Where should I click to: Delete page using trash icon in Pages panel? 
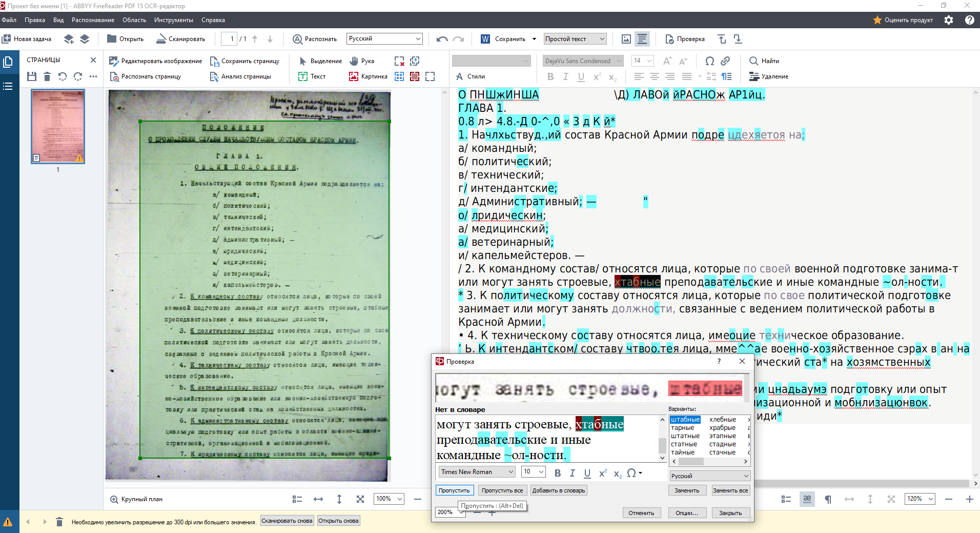tap(47, 76)
